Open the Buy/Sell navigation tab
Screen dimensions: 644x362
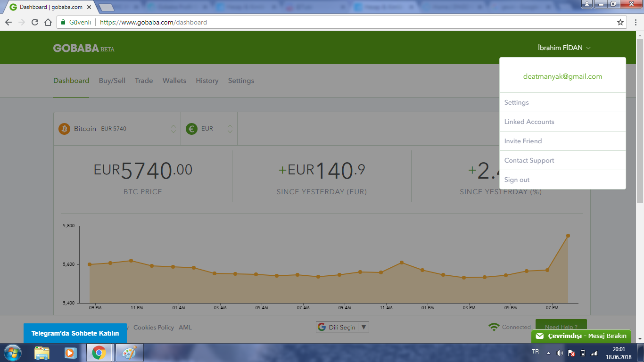point(112,81)
